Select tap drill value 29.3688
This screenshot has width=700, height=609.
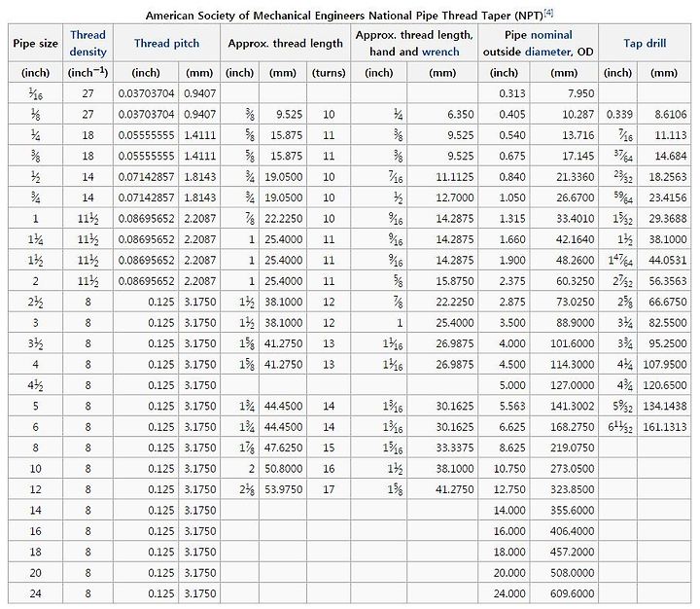click(667, 219)
